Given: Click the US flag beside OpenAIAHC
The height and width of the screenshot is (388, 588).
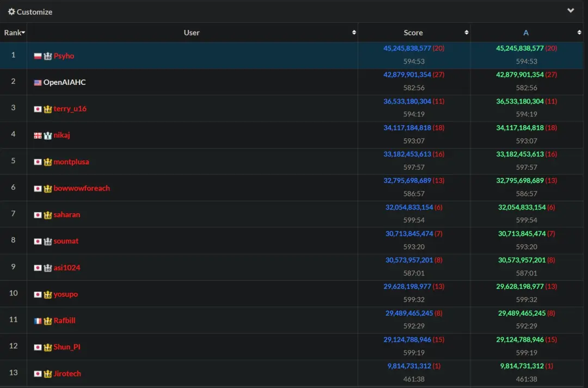Looking at the screenshot, I should [x=38, y=83].
